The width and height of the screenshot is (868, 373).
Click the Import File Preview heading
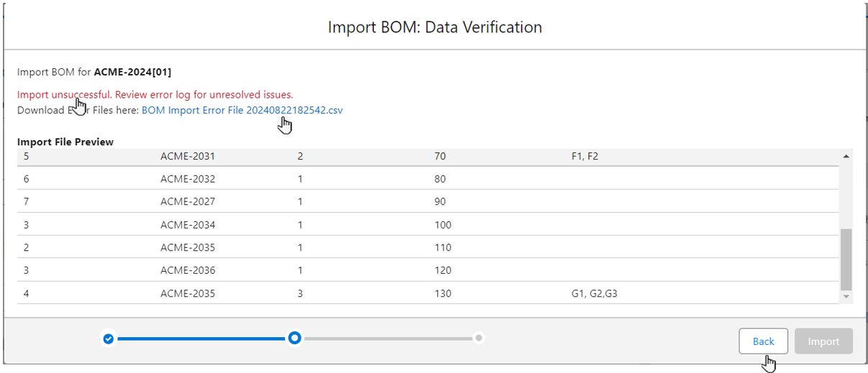[x=65, y=142]
